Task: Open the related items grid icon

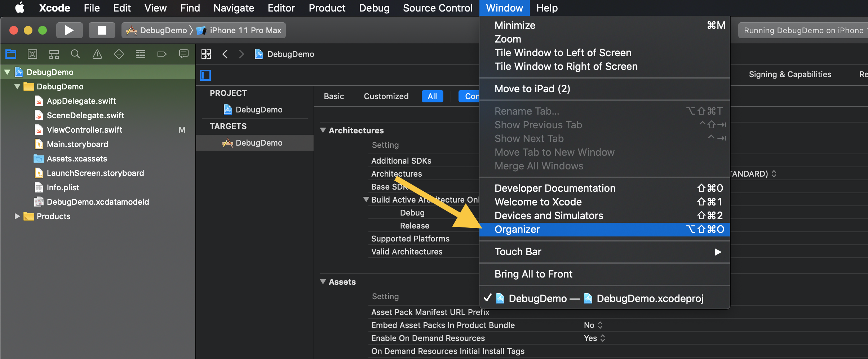Action: tap(206, 54)
